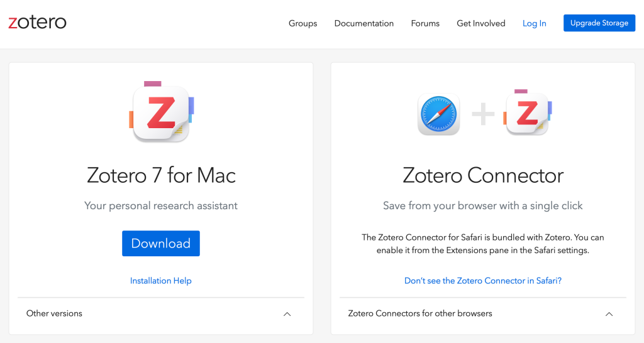This screenshot has height=343, width=644.
Task: Select Get Involved in the top navigation
Action: 480,23
